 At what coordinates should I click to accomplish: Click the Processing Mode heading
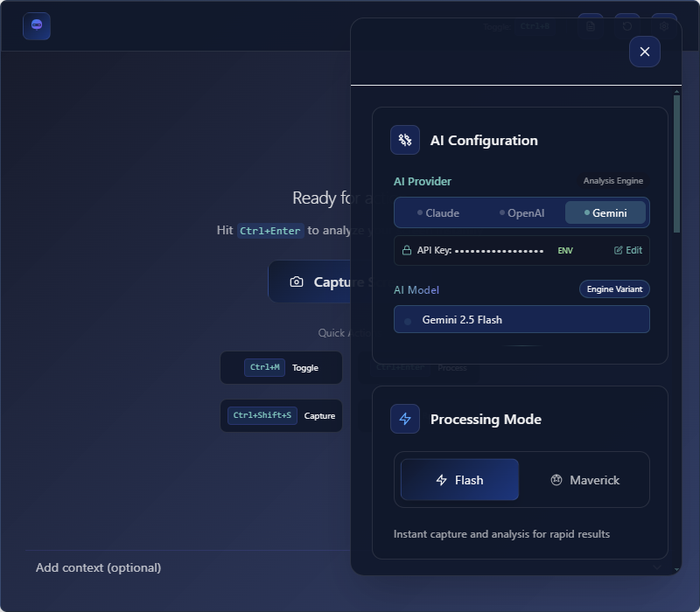click(x=486, y=420)
